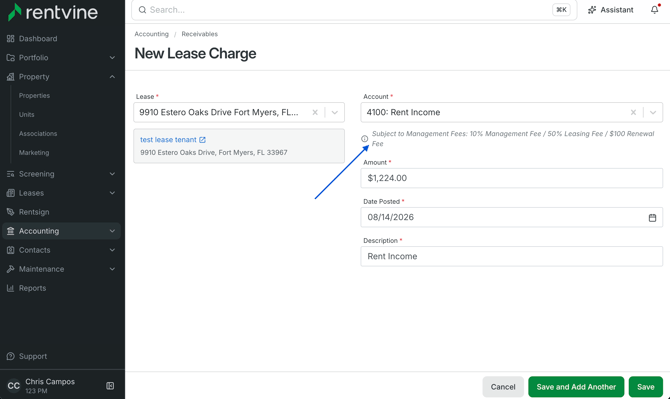Viewport: 670px width, 399px height.
Task: Open the Support link
Action: 33,356
